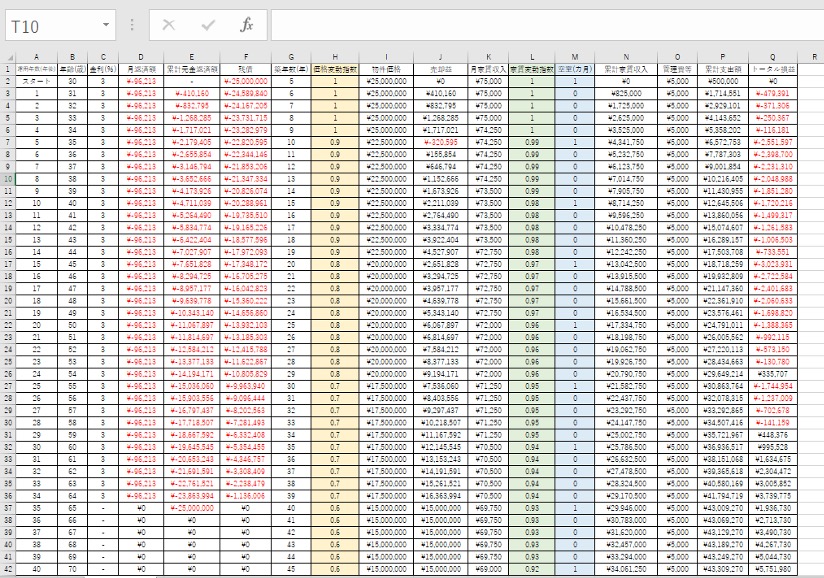Click the スタート cell in column A
Viewport: 824px width, 578px height.
tap(36, 81)
